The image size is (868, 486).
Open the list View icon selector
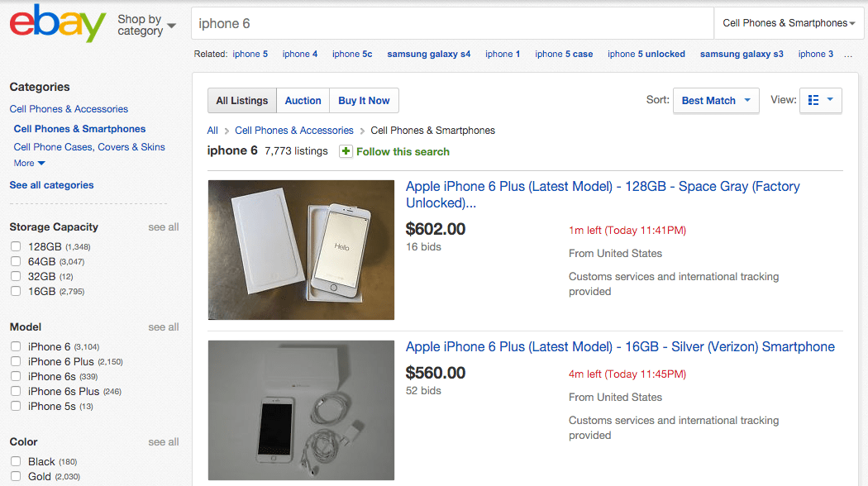point(821,99)
